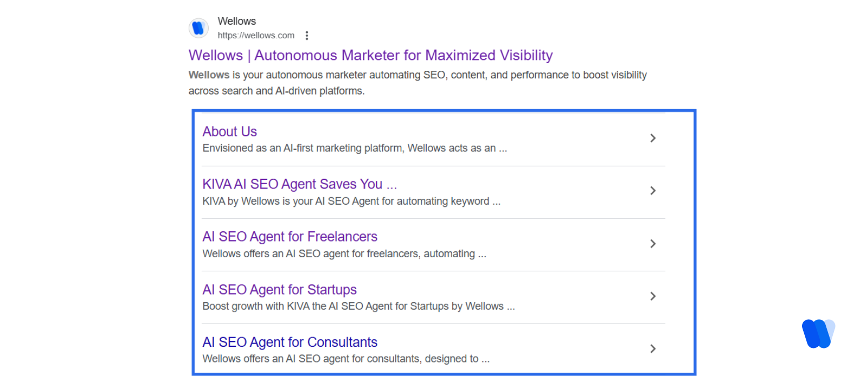Open AI SEO Agent for Freelancers link

(x=289, y=237)
